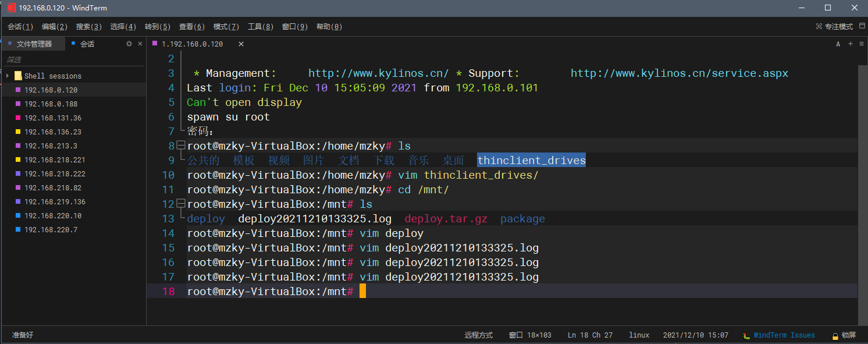This screenshot has width=868, height=344.
Task: Click the 'A' appearance icon above the terminal
Action: coord(838,44)
